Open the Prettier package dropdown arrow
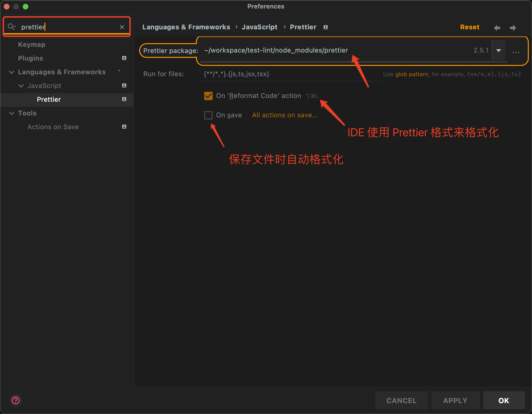 pyautogui.click(x=498, y=50)
